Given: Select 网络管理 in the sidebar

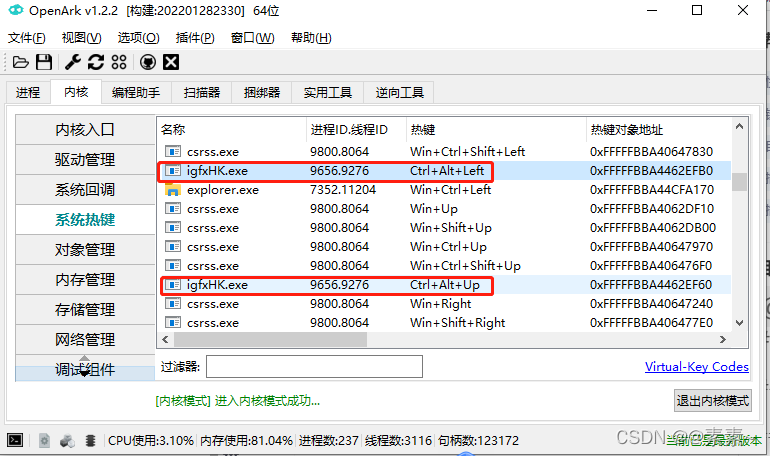Looking at the screenshot, I should 85,339.
